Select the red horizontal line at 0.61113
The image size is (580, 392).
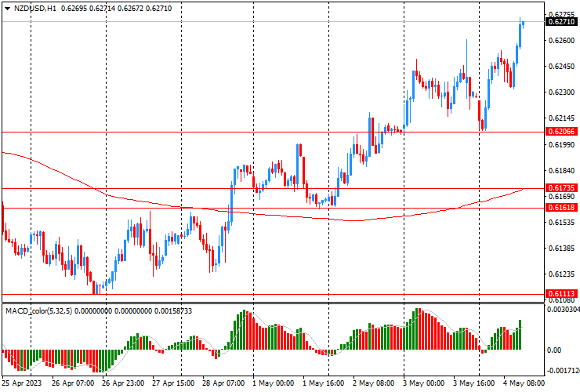pyautogui.click(x=235, y=294)
